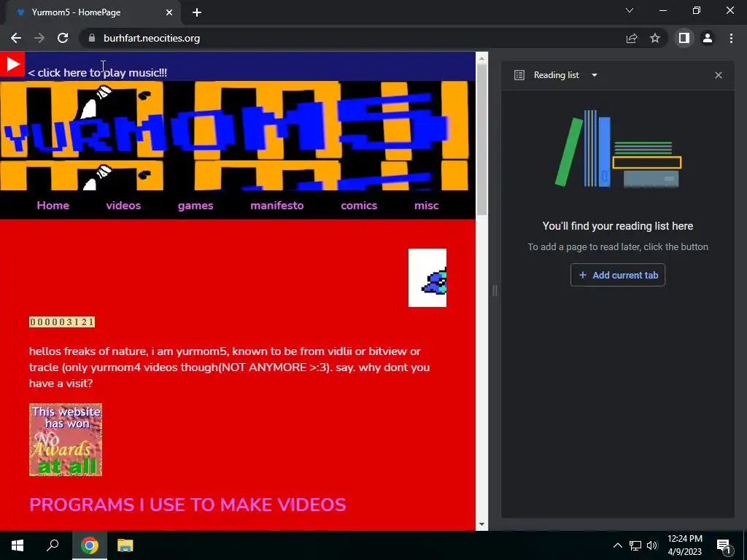747x560 pixels.
Task: Click the browser forward arrow
Action: tap(39, 38)
